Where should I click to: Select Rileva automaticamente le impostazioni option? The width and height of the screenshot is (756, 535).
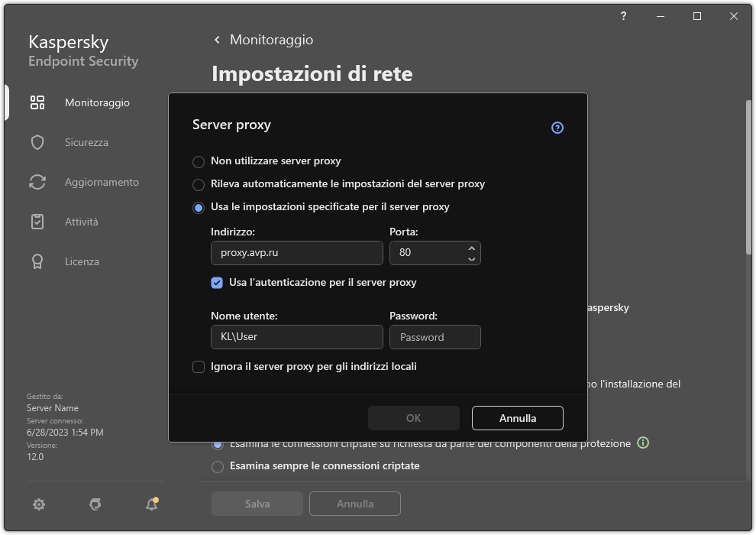click(199, 184)
